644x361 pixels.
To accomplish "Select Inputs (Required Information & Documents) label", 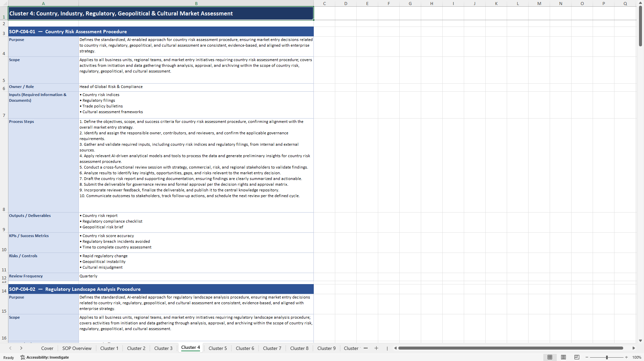I will tap(43, 105).
